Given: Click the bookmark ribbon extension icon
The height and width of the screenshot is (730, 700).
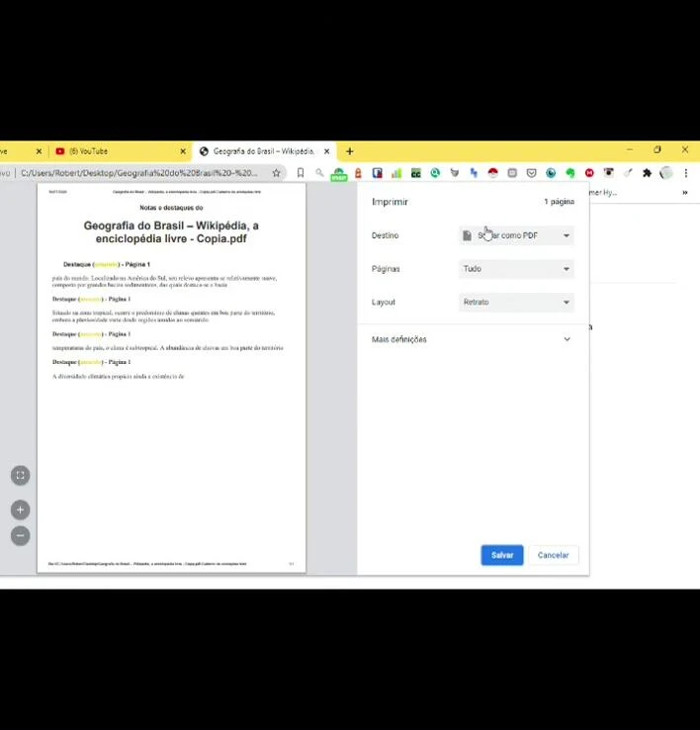Looking at the screenshot, I should (x=301, y=173).
